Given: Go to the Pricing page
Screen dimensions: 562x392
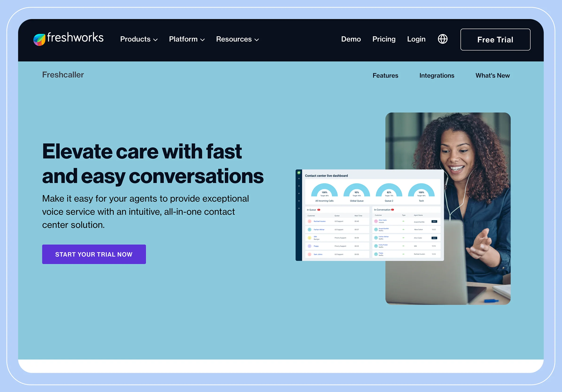Looking at the screenshot, I should (x=384, y=39).
